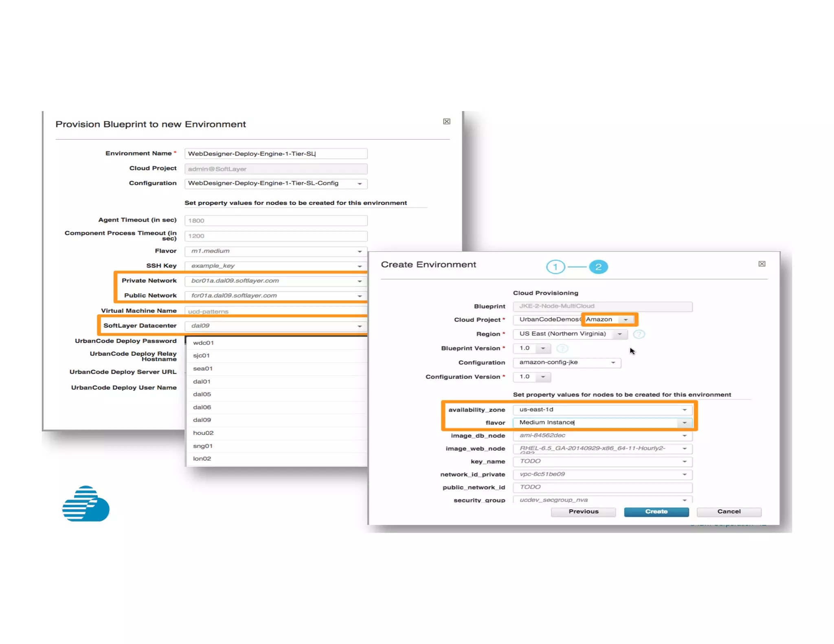
Task: Click the public_network_id TODO field
Action: pyautogui.click(x=602, y=487)
